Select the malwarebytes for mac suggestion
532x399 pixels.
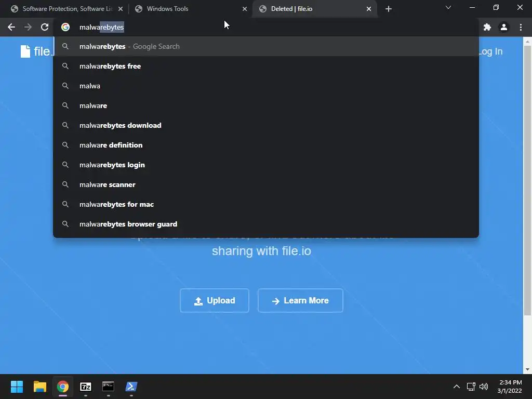(x=266, y=204)
